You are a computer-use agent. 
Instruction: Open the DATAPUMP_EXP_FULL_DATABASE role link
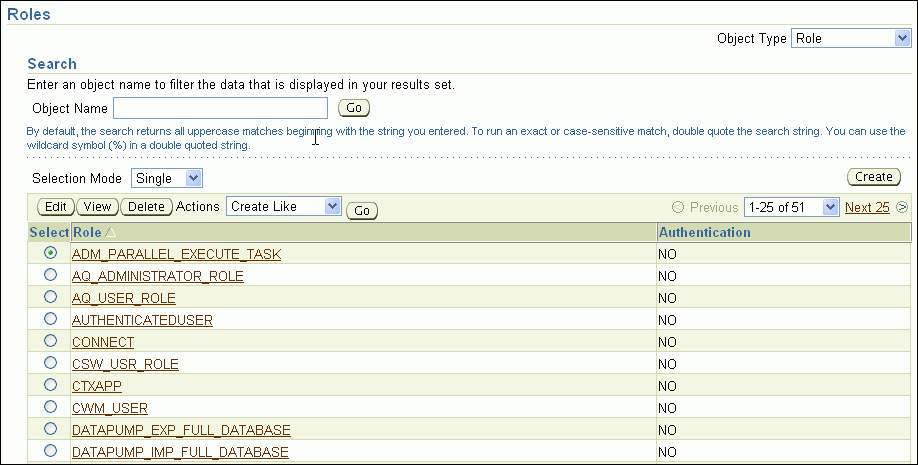point(181,430)
